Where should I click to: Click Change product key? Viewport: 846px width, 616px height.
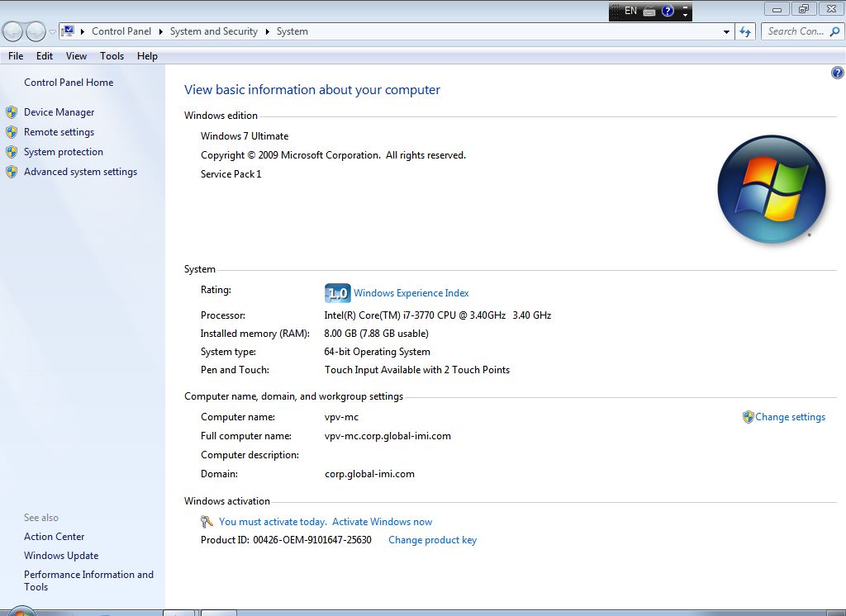pos(432,540)
